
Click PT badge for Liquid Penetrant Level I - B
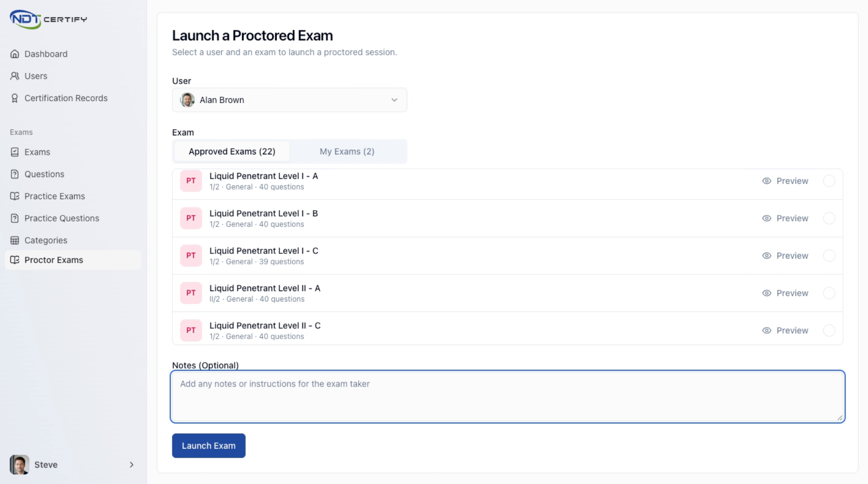pyautogui.click(x=191, y=218)
